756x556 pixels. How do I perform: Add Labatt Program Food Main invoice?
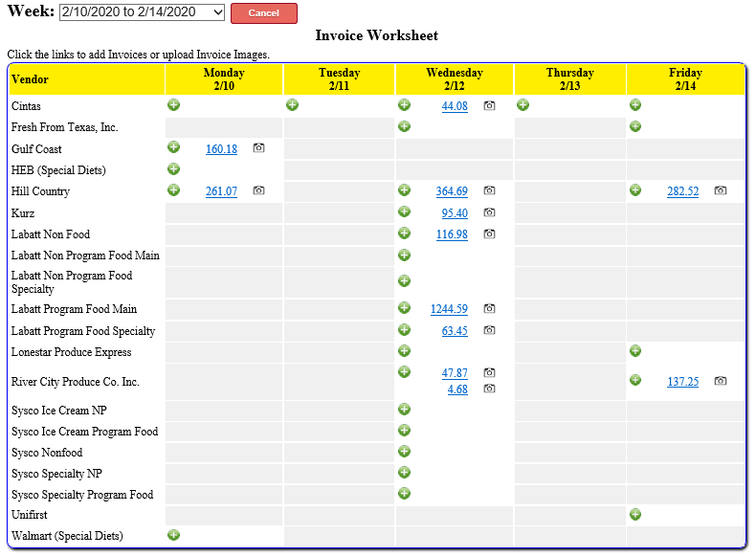404,307
